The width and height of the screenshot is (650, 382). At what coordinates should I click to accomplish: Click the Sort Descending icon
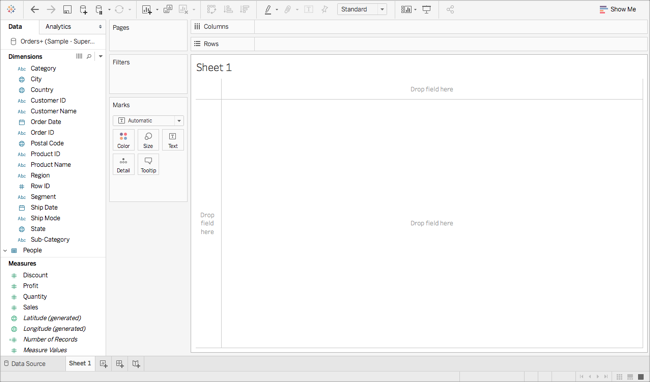click(245, 9)
